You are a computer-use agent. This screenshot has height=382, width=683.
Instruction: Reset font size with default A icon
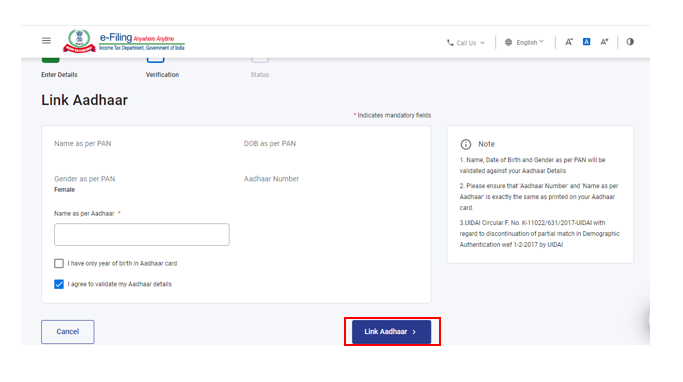[586, 42]
